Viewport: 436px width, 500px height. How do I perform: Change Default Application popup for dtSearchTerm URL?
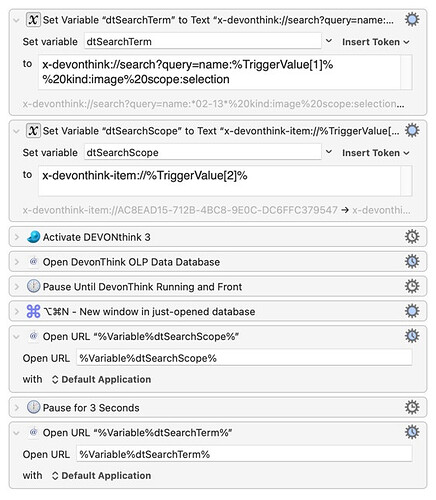coord(102,475)
